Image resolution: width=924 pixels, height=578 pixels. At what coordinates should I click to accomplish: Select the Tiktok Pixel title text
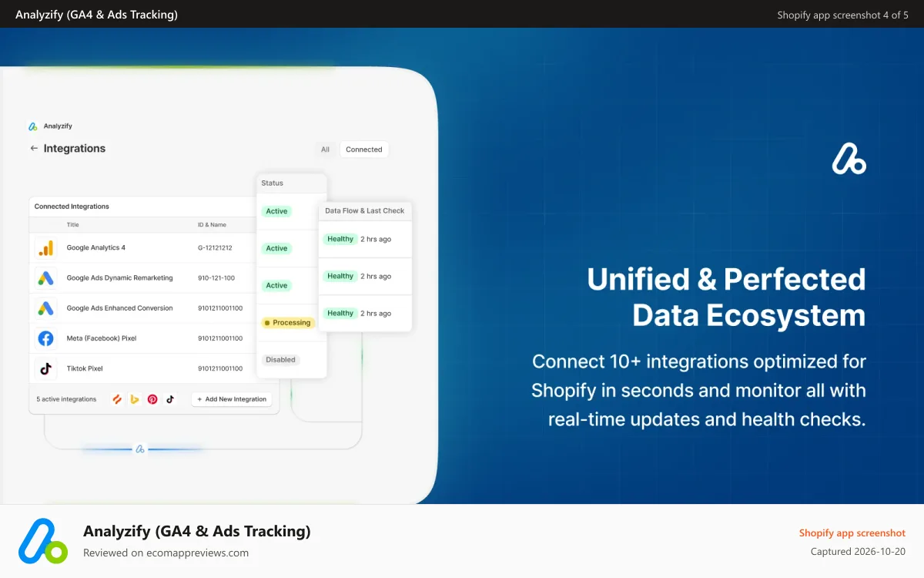(85, 368)
